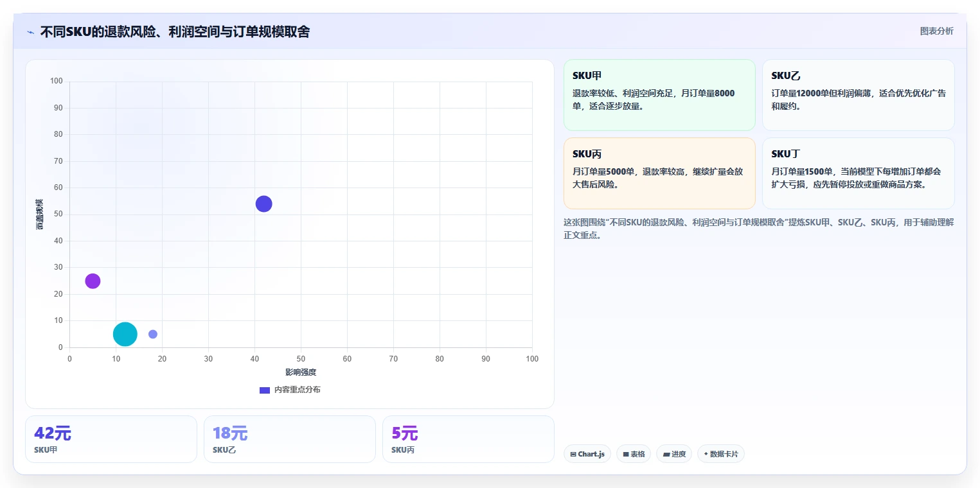The width and height of the screenshot is (980, 488).
Task: Open the SKU丁 info card
Action: (858, 173)
